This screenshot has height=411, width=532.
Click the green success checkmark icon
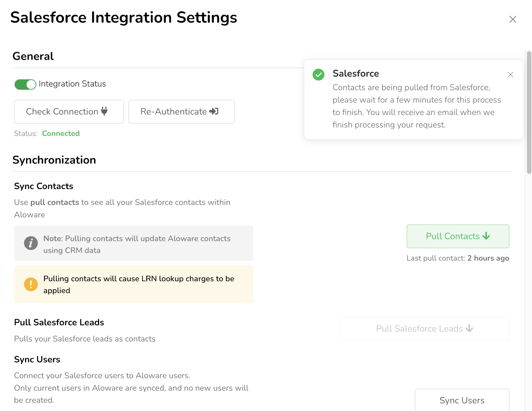[319, 75]
